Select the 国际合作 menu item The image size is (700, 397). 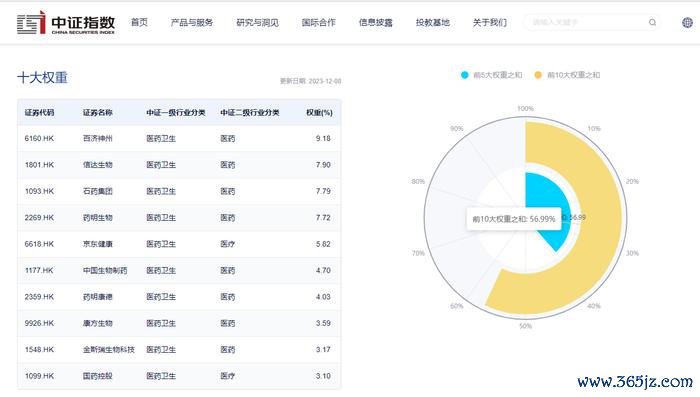click(318, 22)
